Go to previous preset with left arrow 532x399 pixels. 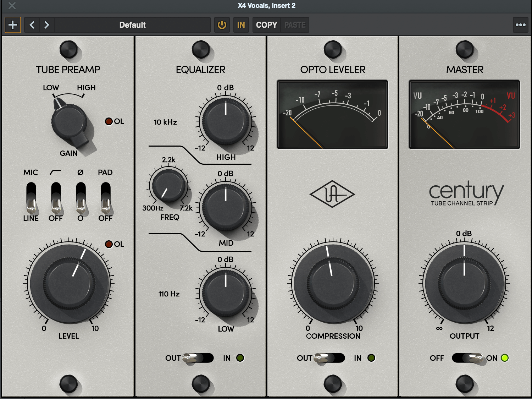coord(32,25)
